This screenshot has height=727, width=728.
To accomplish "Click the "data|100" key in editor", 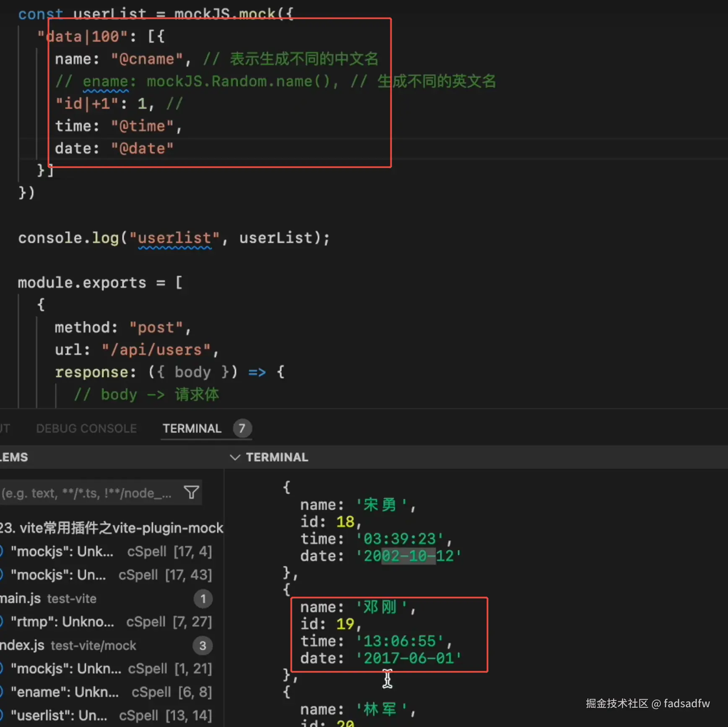I will pyautogui.click(x=82, y=36).
